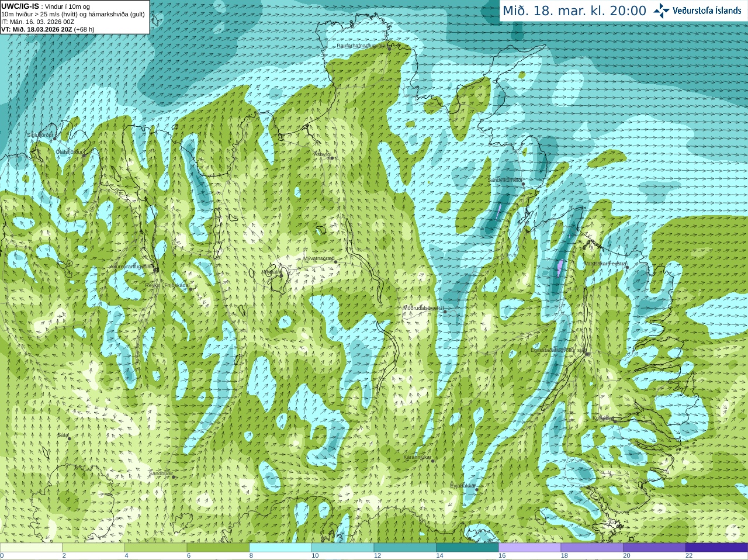The width and height of the screenshot is (748, 560).
Task: Click the 14–16 m/s dark teal legend swatch
Action: [467, 548]
